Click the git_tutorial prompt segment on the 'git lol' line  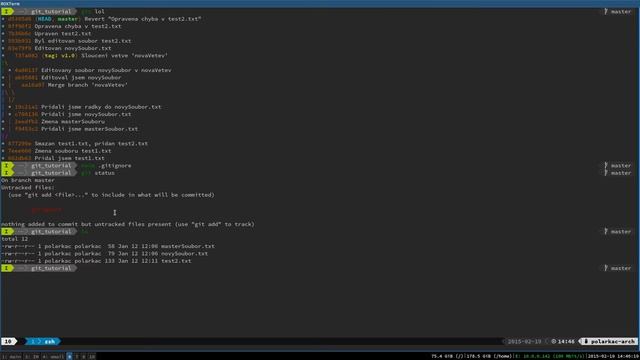[x=51, y=11]
